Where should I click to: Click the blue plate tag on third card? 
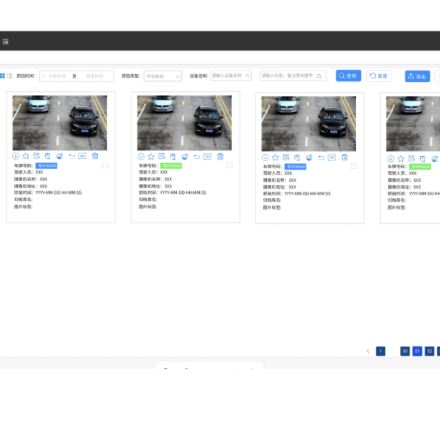(x=295, y=166)
